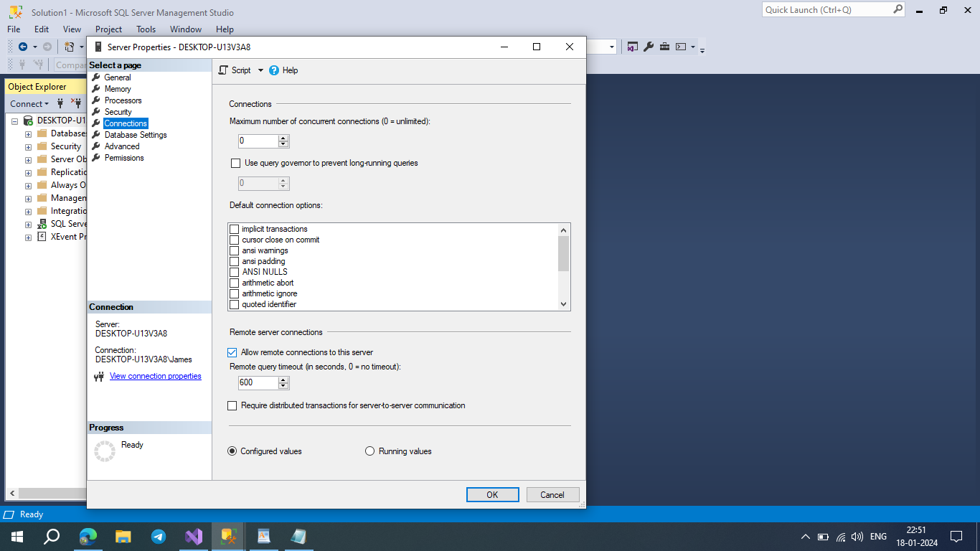Image resolution: width=980 pixels, height=551 pixels.
Task: Click the SQL Server Agent icon in tree
Action: point(42,224)
